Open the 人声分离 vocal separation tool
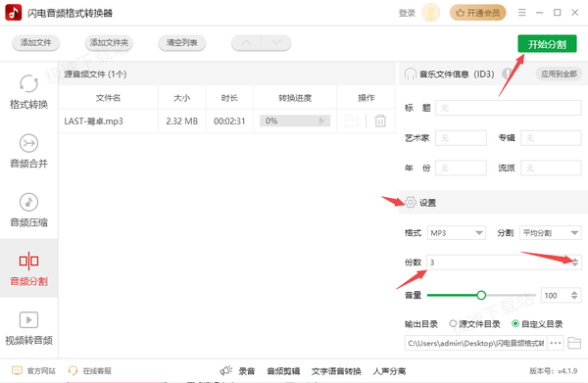The width and height of the screenshot is (588, 383). point(389,371)
